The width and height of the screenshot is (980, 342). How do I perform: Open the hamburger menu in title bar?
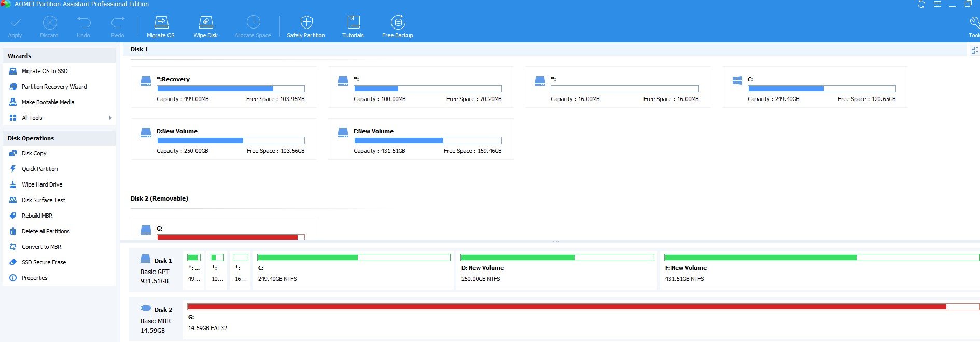tap(937, 4)
